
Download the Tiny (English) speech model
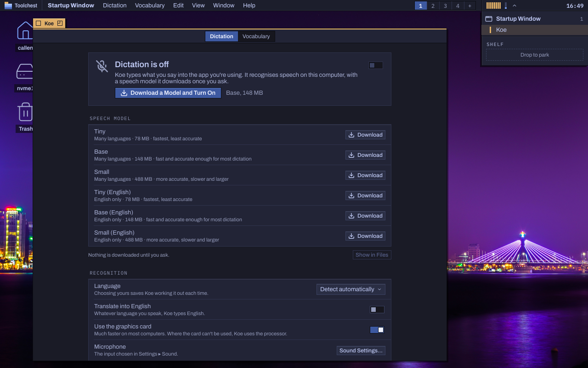tap(366, 195)
